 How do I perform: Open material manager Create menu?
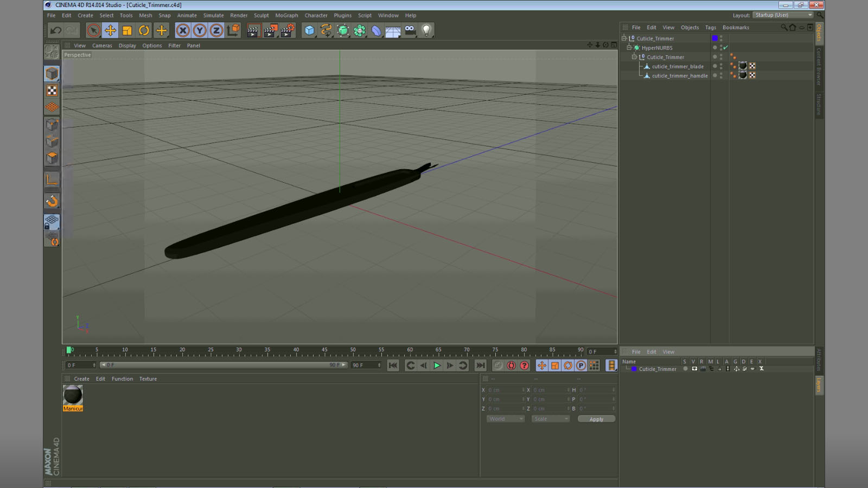tap(81, 379)
